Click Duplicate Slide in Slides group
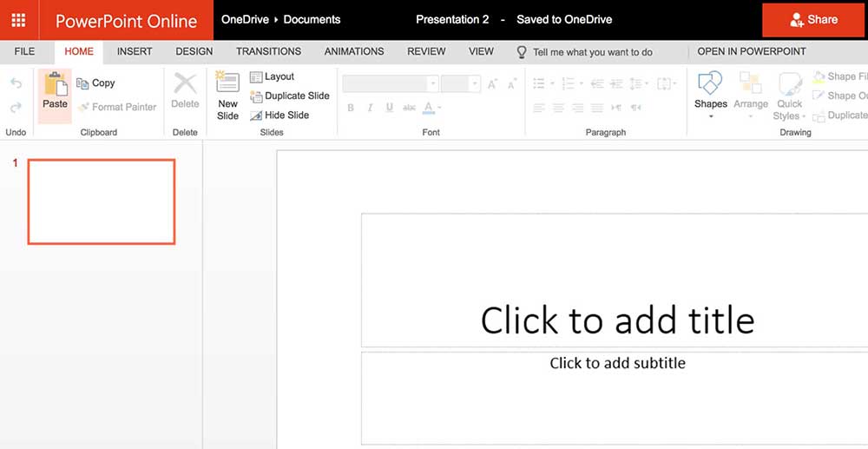 tap(290, 96)
